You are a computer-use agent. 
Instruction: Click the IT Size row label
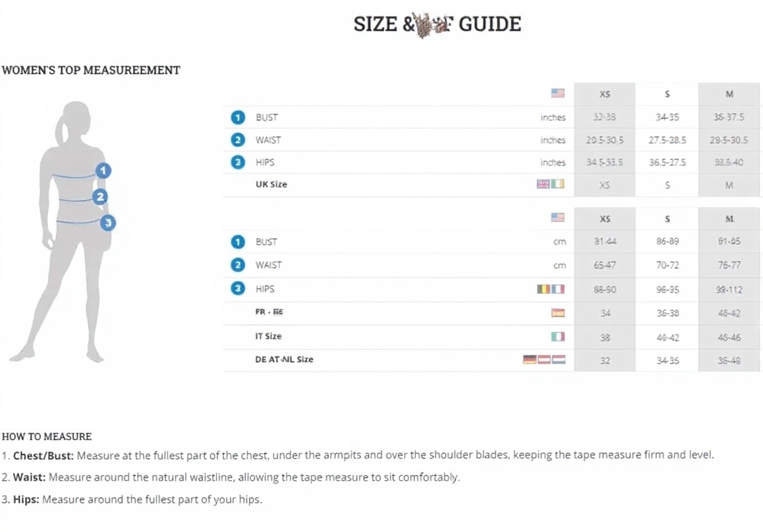[x=268, y=336]
